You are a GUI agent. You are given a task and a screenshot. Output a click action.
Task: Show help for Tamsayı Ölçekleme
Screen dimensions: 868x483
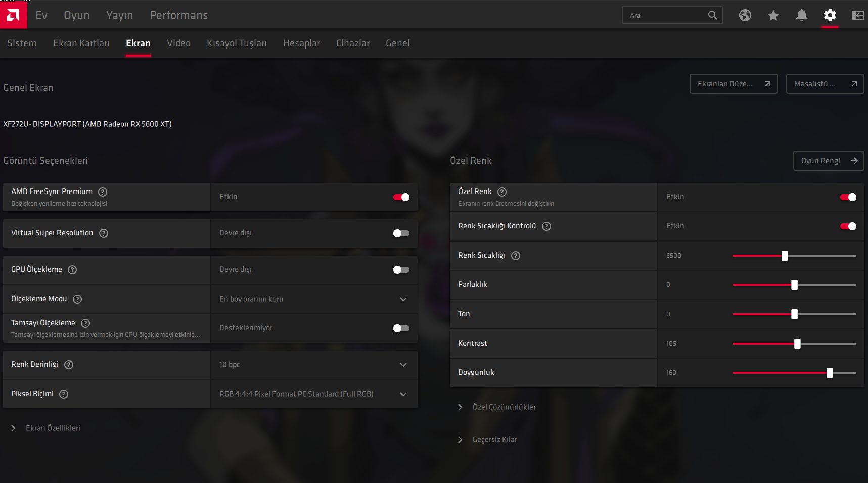[85, 323]
